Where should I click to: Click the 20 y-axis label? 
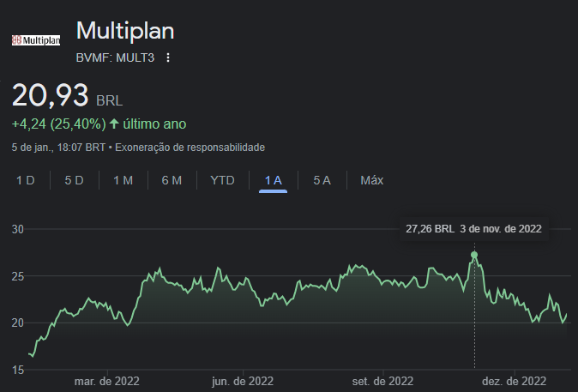pos(18,323)
